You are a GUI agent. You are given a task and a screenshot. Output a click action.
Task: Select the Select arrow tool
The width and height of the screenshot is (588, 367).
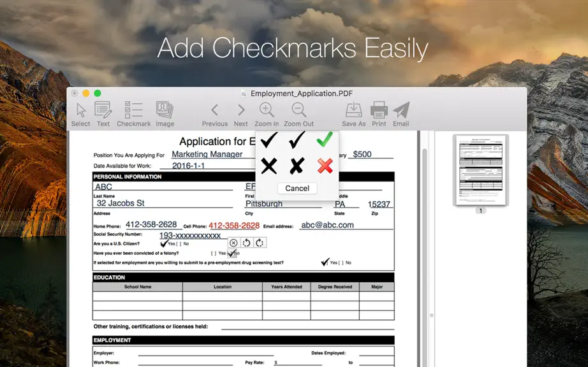tap(80, 114)
